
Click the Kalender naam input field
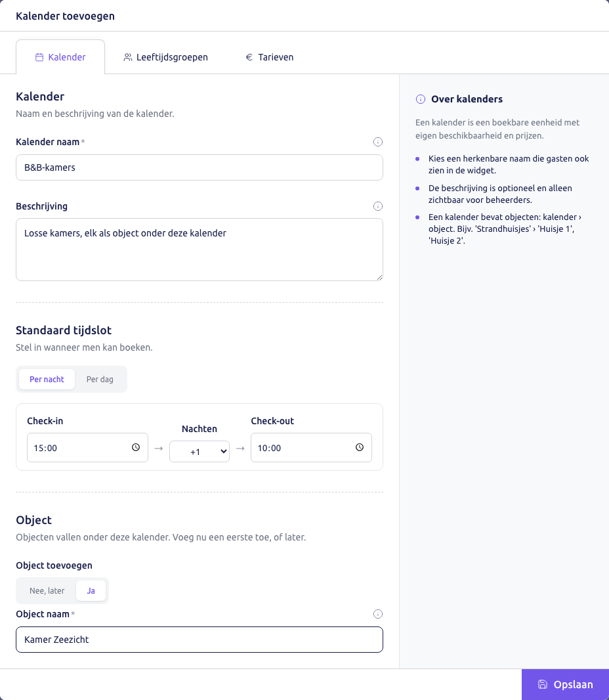point(199,167)
